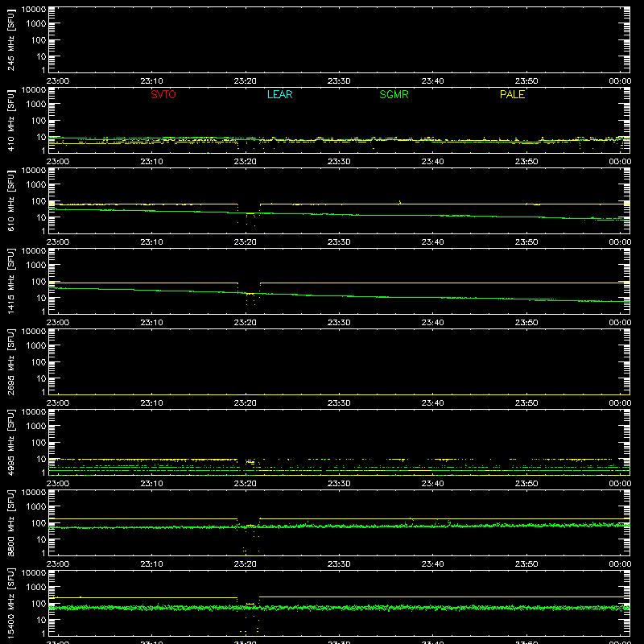
Task: Click 00:00 time label below 8800 MHz panel
Action: coord(620,564)
